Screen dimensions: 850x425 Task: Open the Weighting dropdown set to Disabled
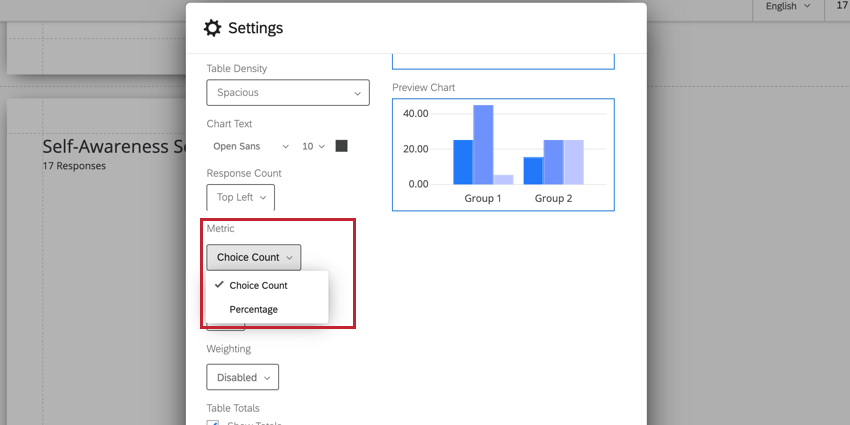(243, 377)
